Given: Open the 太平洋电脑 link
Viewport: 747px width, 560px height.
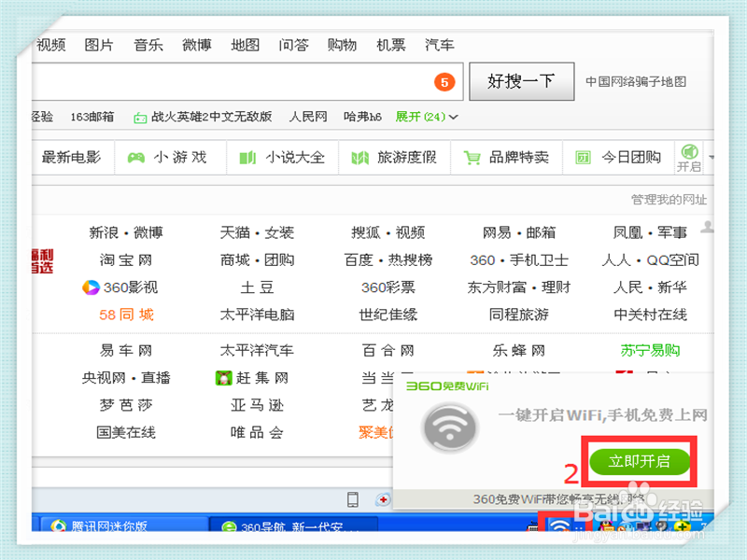Looking at the screenshot, I should click(258, 315).
